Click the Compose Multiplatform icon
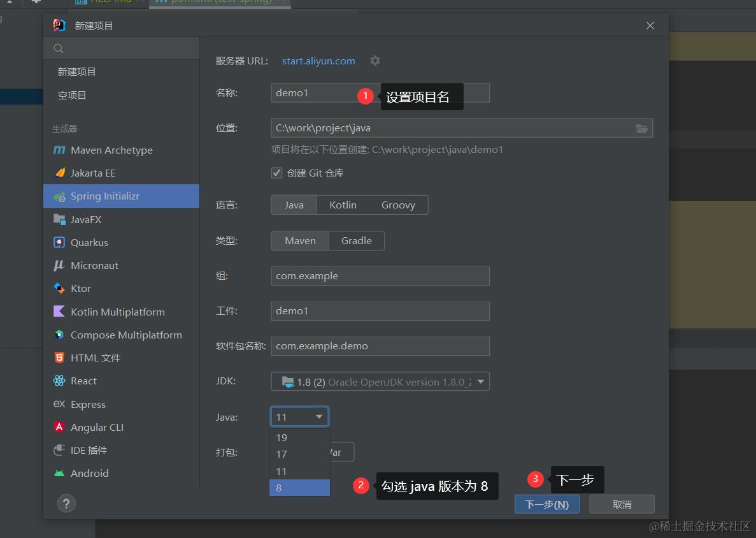The height and width of the screenshot is (538, 756). click(59, 335)
